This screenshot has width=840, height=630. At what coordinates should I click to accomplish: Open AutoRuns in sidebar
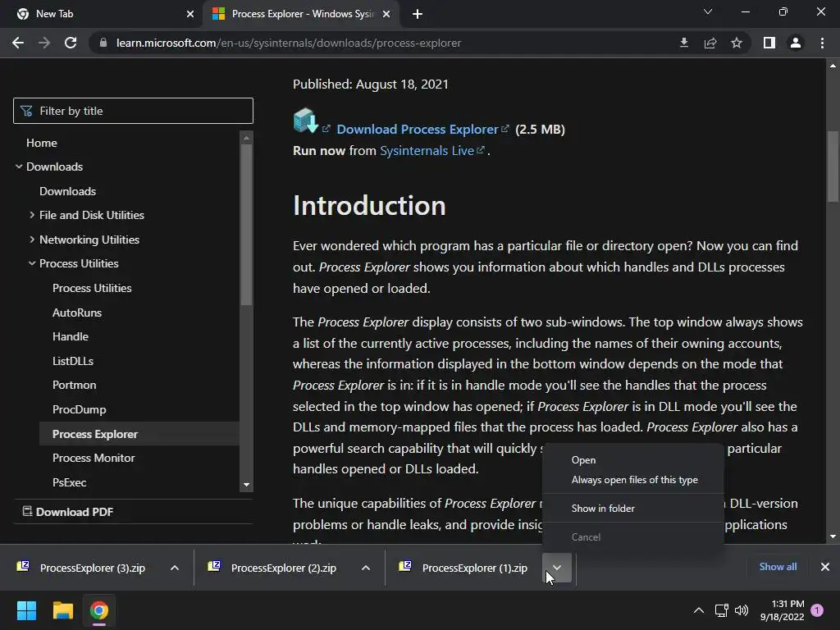pos(76,313)
